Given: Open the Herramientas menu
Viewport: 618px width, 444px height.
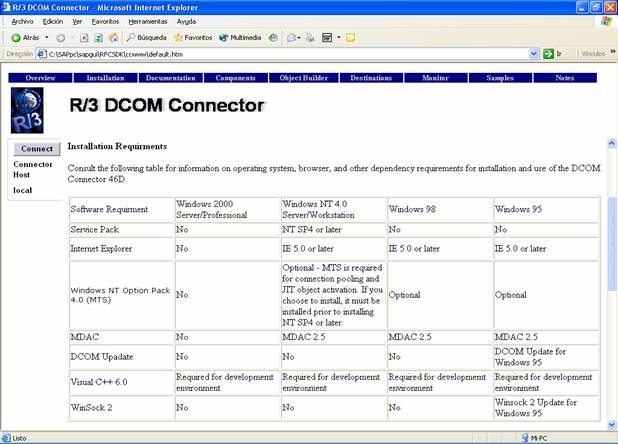Looking at the screenshot, I should [148, 21].
